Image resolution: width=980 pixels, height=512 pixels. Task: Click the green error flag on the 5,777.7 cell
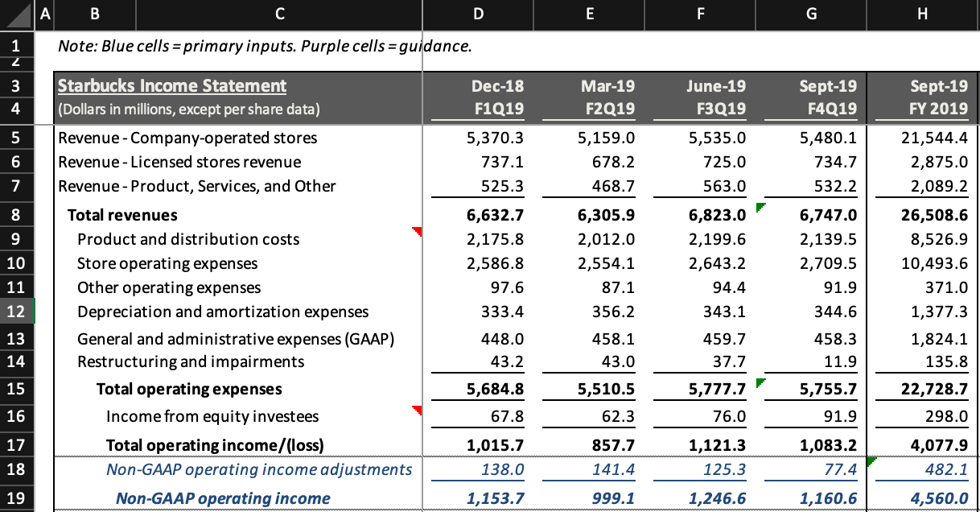pos(760,384)
